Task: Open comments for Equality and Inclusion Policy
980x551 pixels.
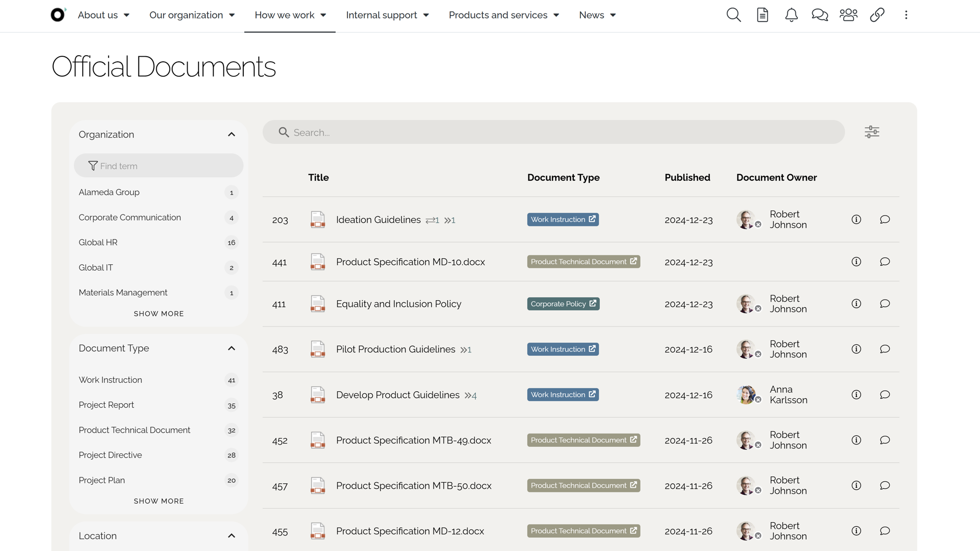Action: coord(885,304)
